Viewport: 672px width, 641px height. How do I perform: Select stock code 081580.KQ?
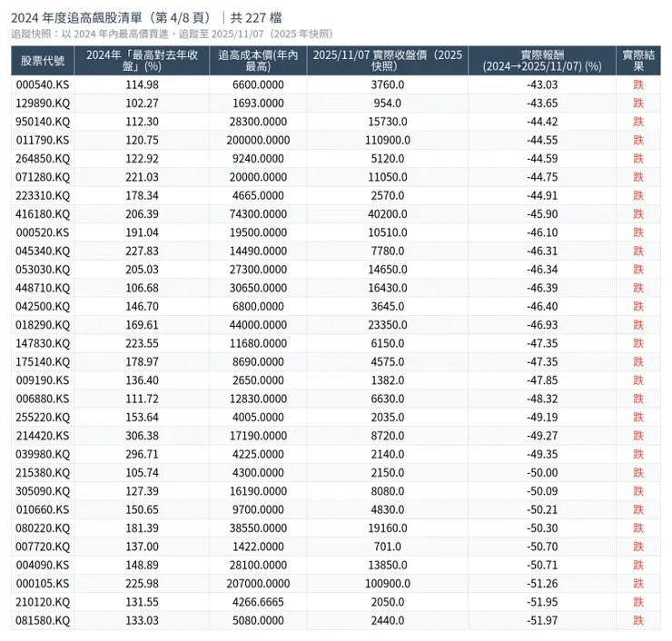pyautogui.click(x=43, y=620)
